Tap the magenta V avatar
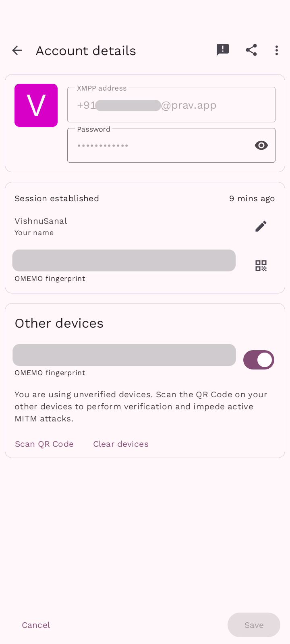Screen dimensions: 290x644 click(x=36, y=105)
